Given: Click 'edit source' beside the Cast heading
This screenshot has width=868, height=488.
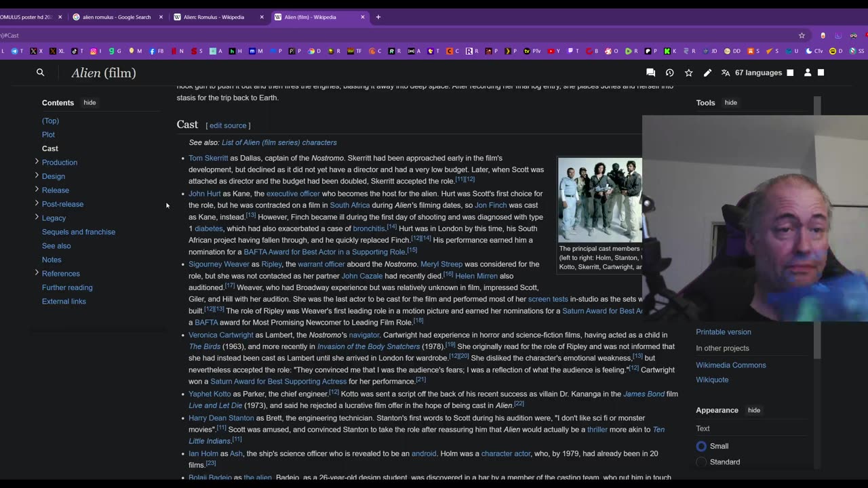Looking at the screenshot, I should click(x=228, y=125).
